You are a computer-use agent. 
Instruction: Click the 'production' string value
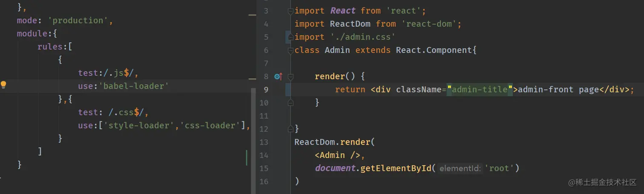point(78,20)
